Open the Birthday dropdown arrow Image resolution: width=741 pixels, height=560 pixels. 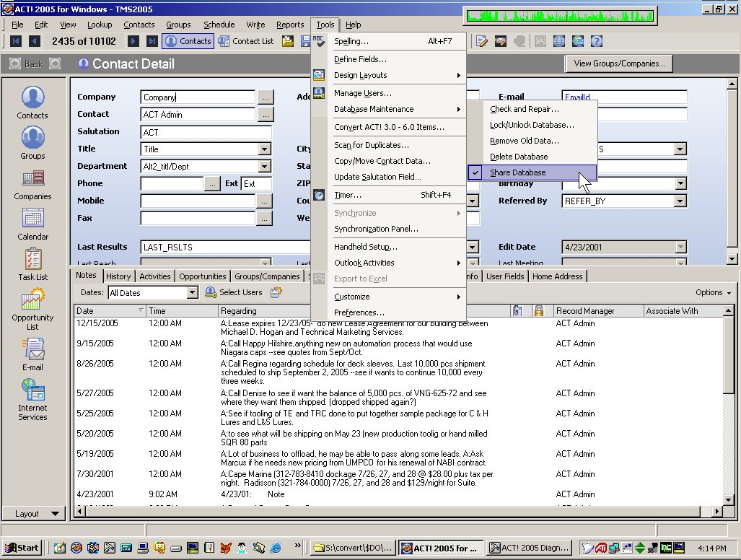[680, 184]
